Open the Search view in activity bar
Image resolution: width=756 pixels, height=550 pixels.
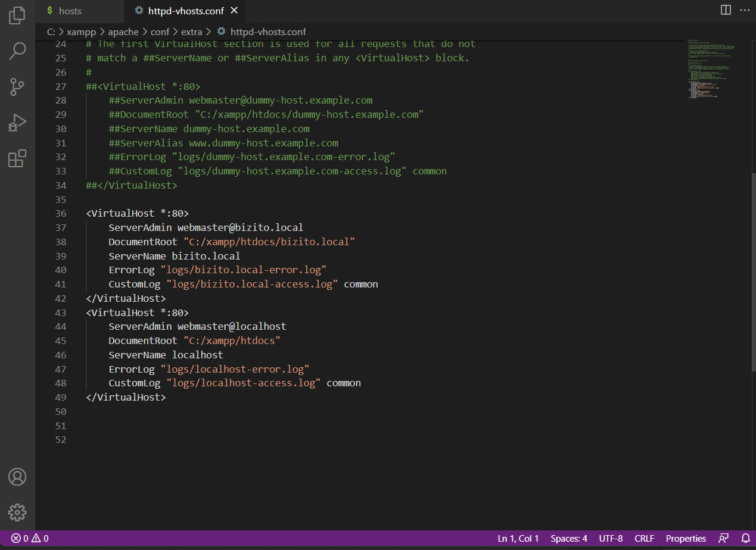pos(17,51)
